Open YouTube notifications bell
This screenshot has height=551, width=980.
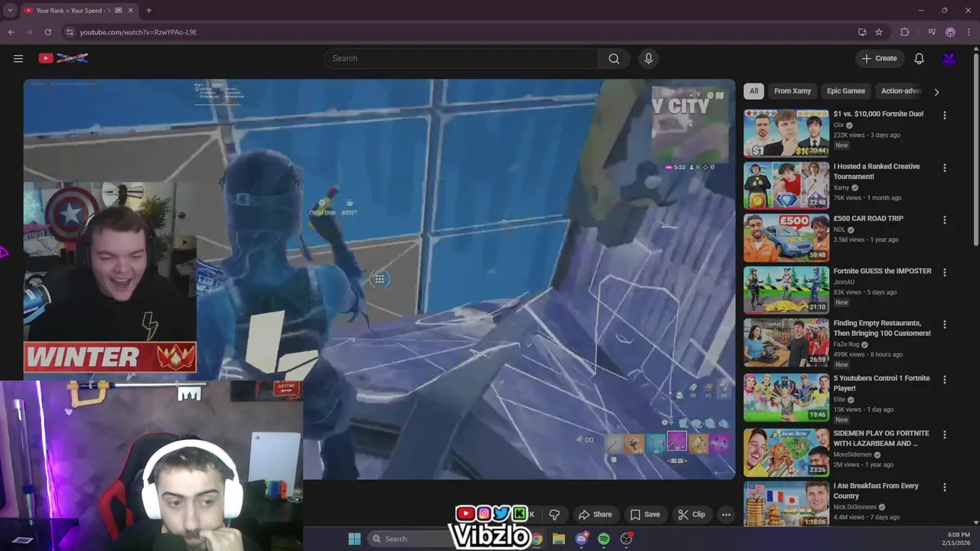point(919,58)
